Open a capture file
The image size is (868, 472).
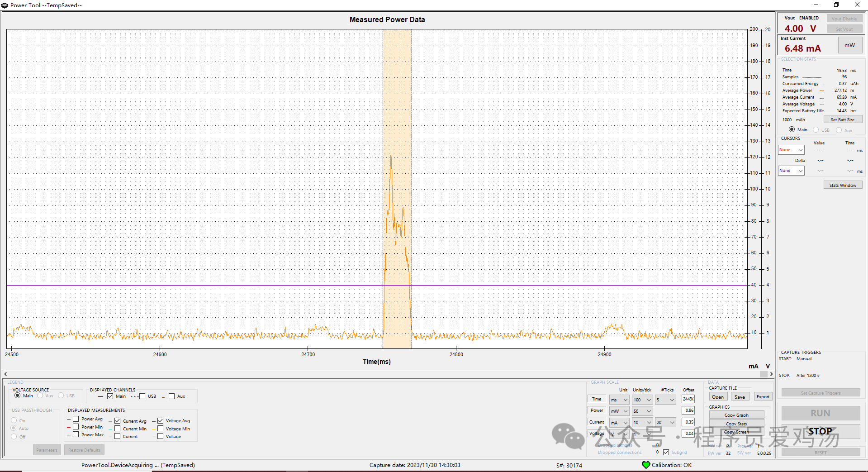pos(718,397)
